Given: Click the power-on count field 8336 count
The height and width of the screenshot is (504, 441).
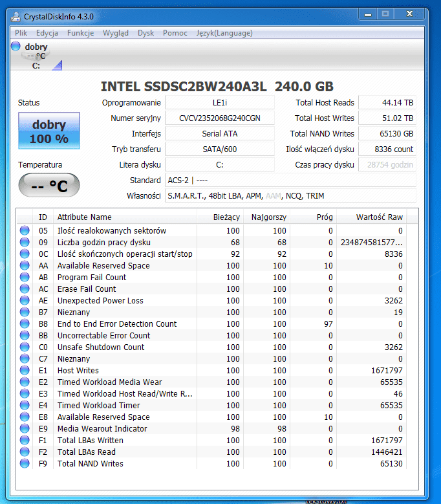Looking at the screenshot, I should [x=387, y=149].
